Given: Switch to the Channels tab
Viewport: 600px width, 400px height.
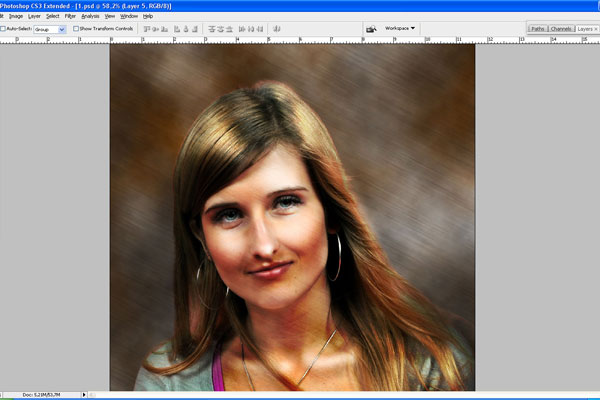Looking at the screenshot, I should (561, 29).
